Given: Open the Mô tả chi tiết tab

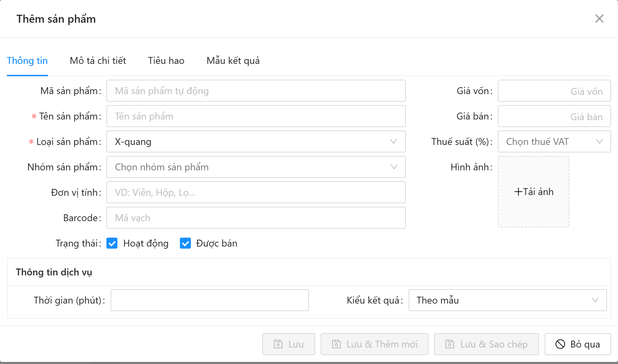Looking at the screenshot, I should (x=98, y=60).
